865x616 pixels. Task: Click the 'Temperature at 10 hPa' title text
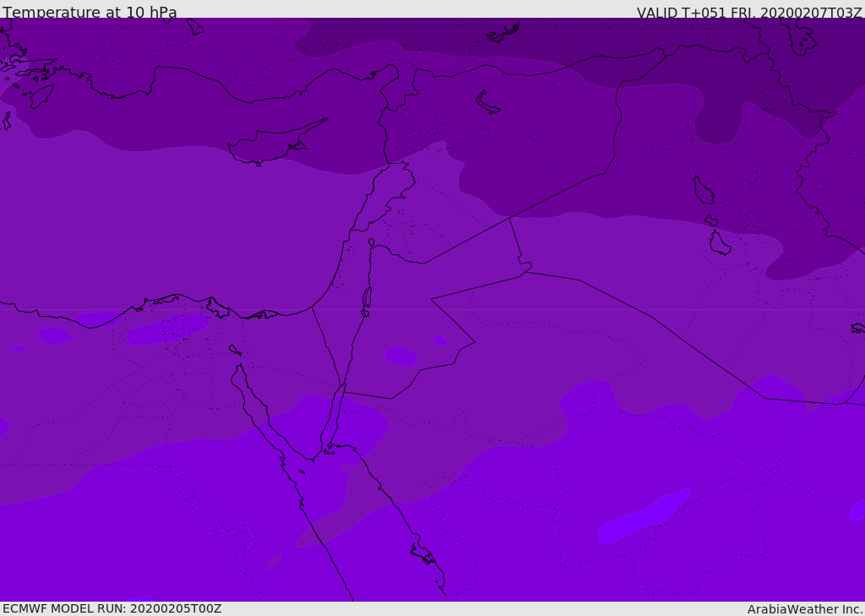tap(90, 12)
